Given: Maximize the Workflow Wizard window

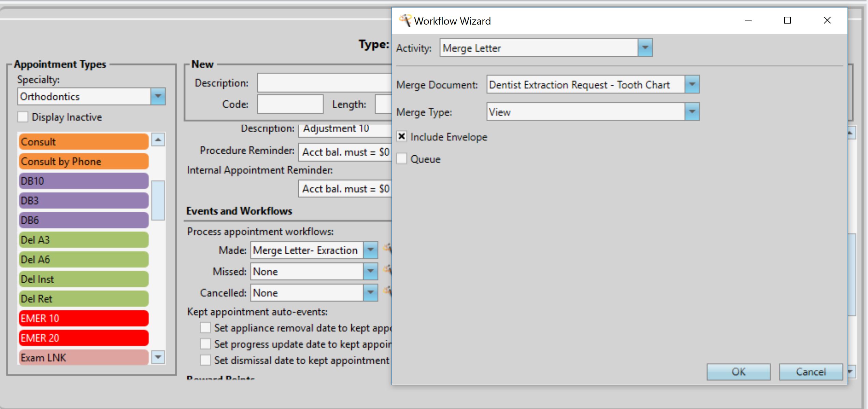Looking at the screenshot, I should click(x=787, y=20).
